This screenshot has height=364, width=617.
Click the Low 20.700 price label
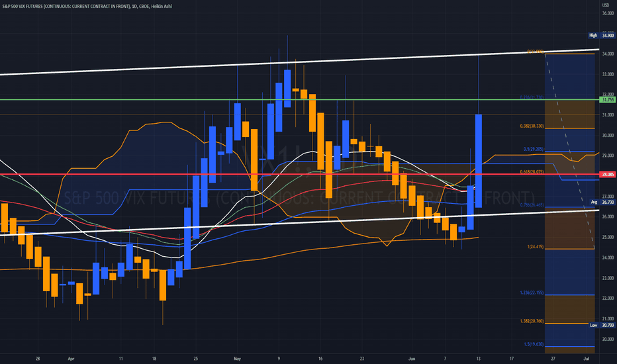point(602,325)
